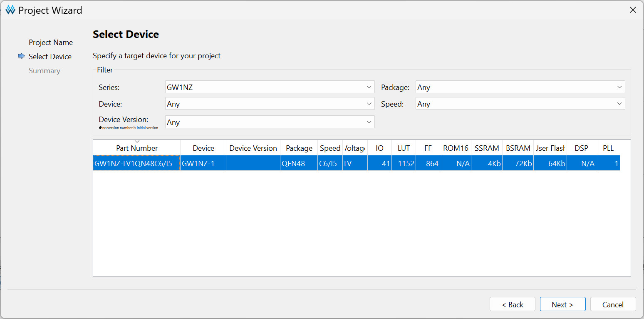Click the PLL column header
Image resolution: width=644 pixels, height=319 pixels.
tap(608, 148)
